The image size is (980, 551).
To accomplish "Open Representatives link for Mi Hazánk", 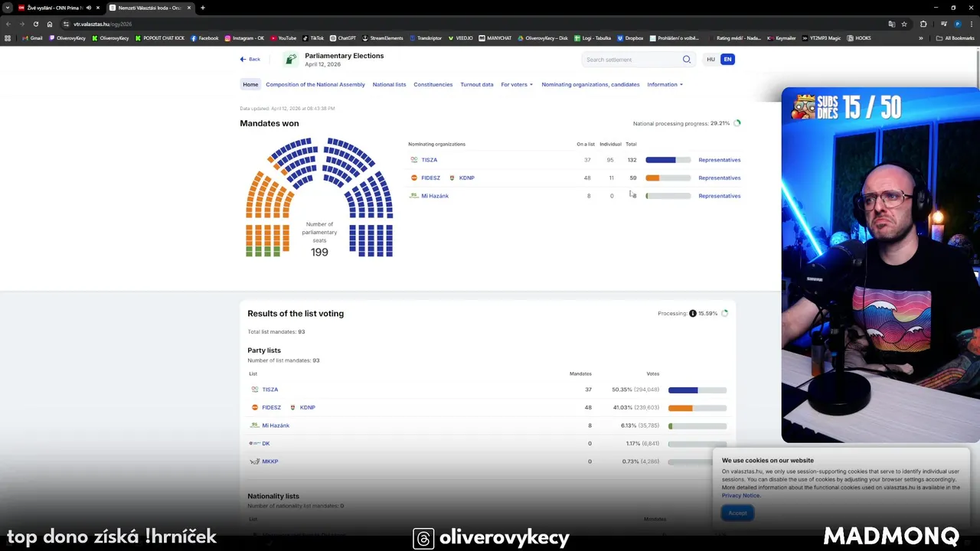I will (720, 196).
